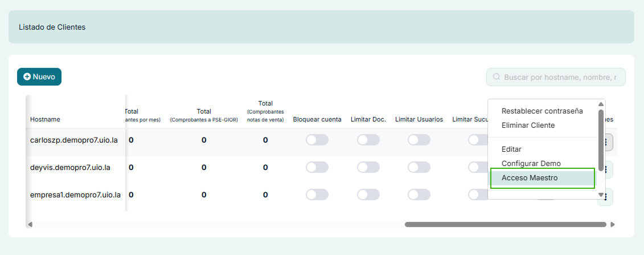Click the context menu's vertical scrollbar thumb
The height and width of the screenshot is (255, 644).
[x=600, y=140]
